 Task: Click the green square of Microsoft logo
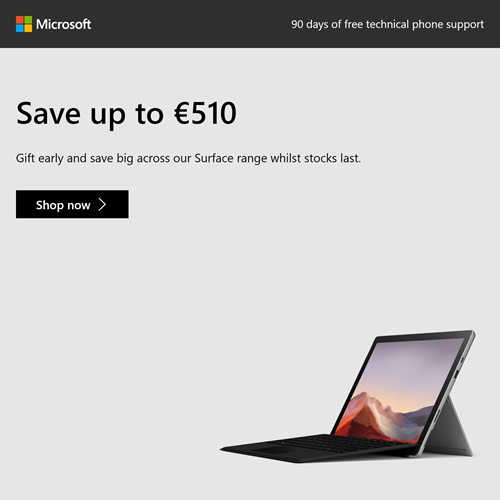point(28,20)
